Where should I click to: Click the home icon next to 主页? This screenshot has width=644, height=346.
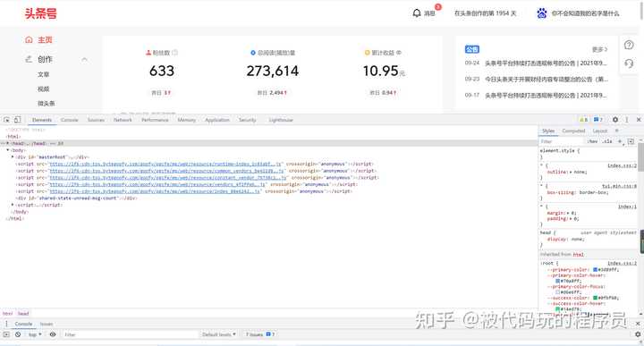(29, 40)
